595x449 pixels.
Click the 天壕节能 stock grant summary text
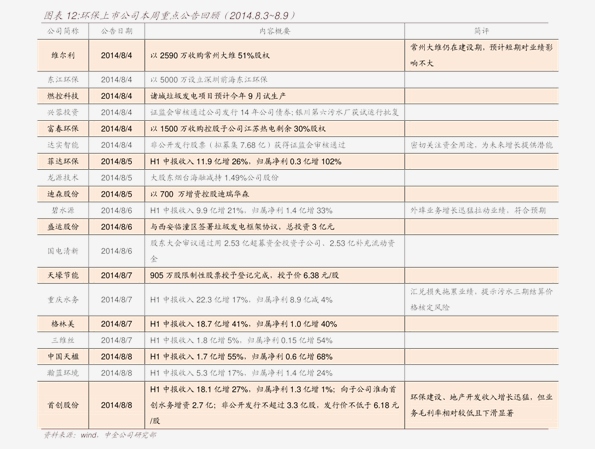[x=244, y=275]
